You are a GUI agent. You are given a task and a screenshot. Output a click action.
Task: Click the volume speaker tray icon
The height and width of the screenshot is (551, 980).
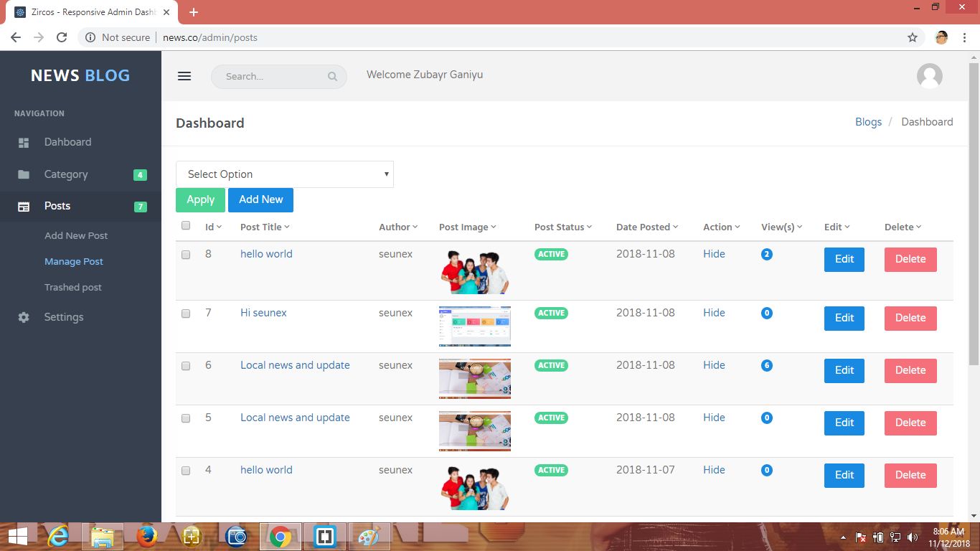(913, 537)
